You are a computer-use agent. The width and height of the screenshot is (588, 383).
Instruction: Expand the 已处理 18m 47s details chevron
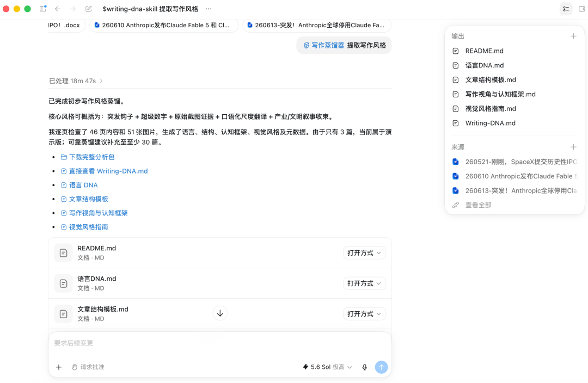click(x=101, y=81)
